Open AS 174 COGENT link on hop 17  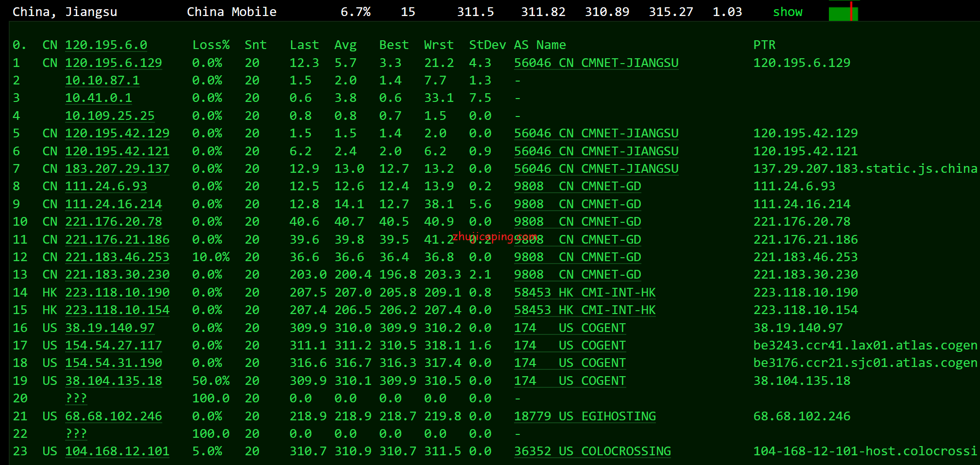570,346
